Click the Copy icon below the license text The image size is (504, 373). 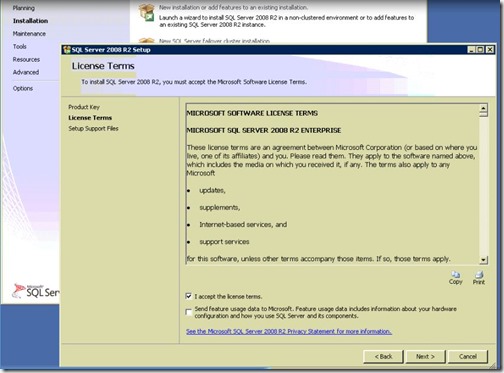(455, 275)
